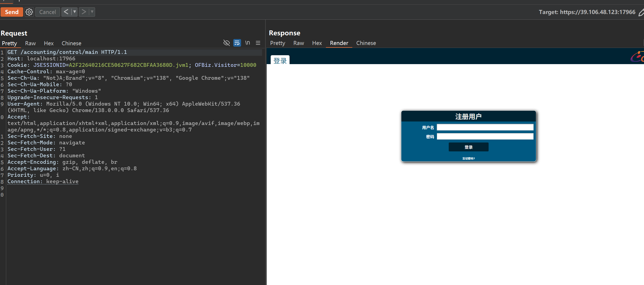Click the 登录 login button in form
The width and height of the screenshot is (644, 285).
click(x=469, y=147)
